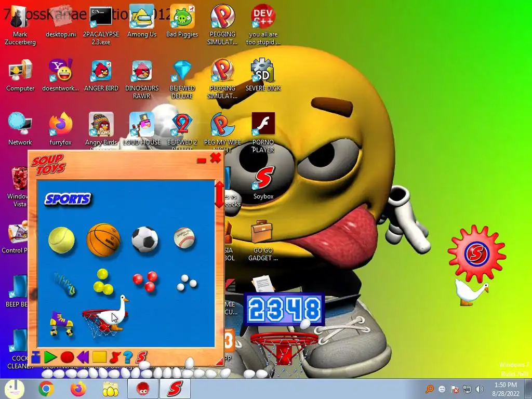Click the Show desktop strip by the clock
Screen dimensions: 532x399
pyautogui.click(x=528, y=389)
